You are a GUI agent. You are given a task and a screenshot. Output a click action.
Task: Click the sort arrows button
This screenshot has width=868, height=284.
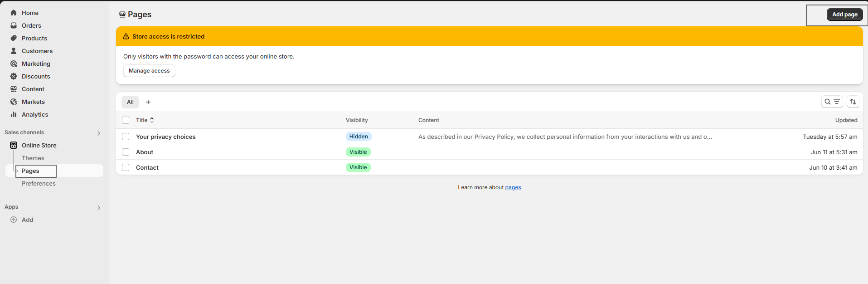853,102
